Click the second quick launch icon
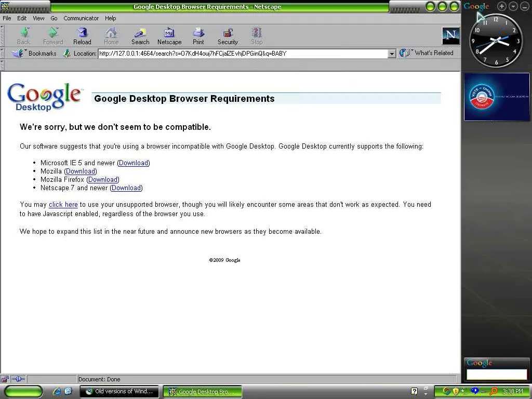Viewport: 532px width, 399px height. tap(68, 392)
